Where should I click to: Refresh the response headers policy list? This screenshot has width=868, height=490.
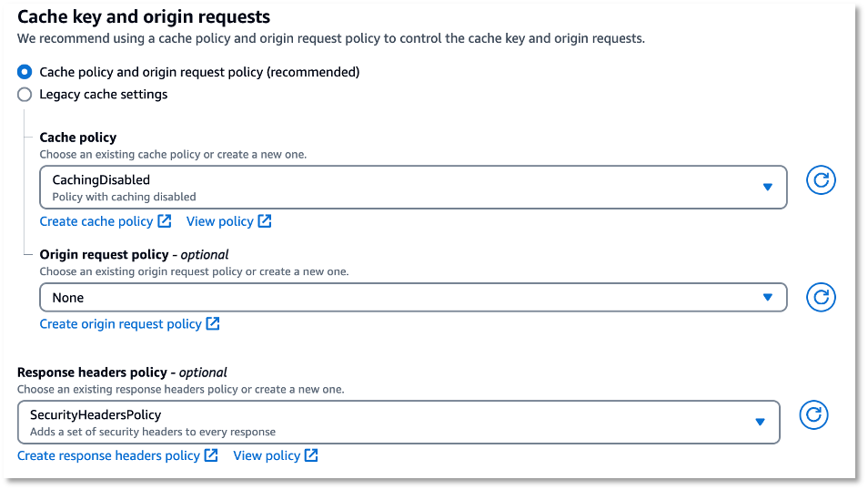[813, 414]
